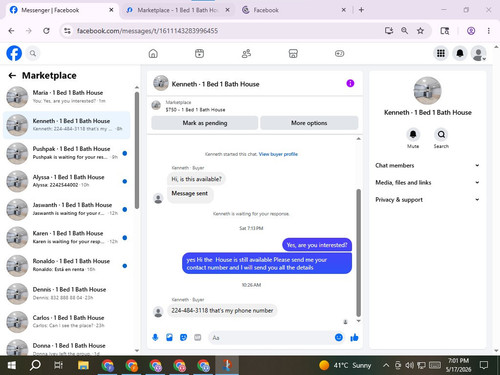Open the Chrome three-dot menu
Image resolution: width=500 pixels, height=375 pixels.
(489, 31)
